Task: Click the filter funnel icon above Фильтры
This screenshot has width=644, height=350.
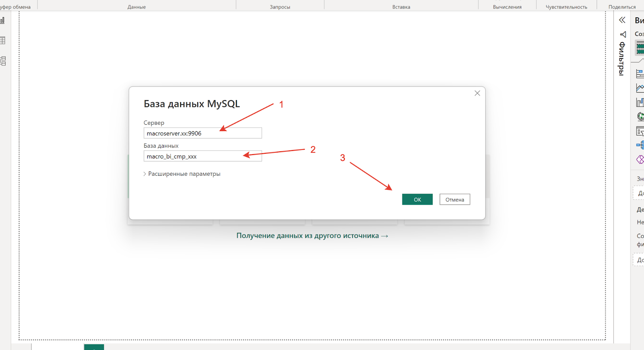Action: tap(623, 35)
